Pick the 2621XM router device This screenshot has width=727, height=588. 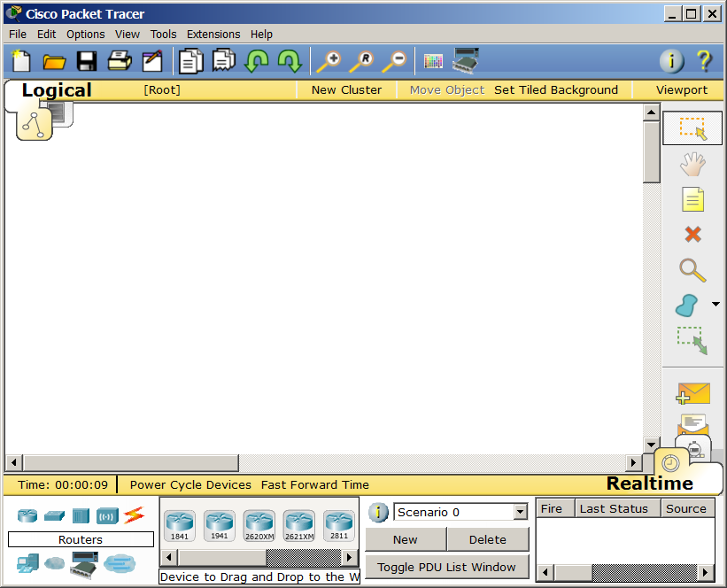point(299,526)
